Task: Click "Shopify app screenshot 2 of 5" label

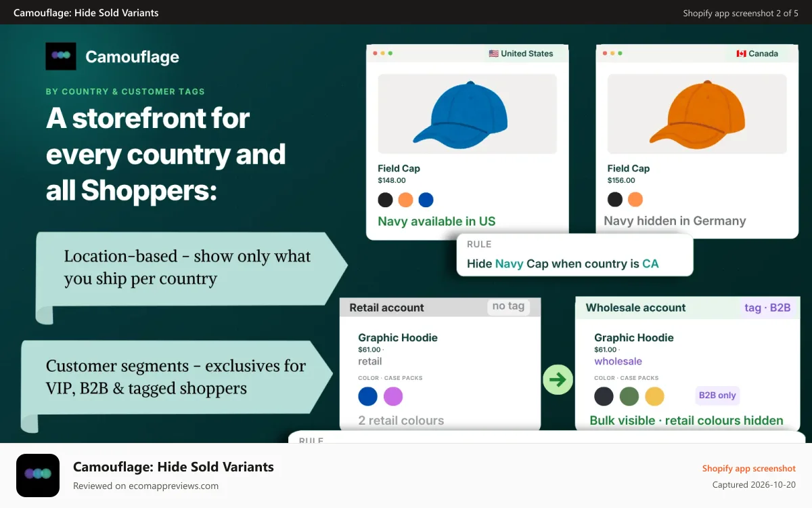Action: (x=740, y=13)
